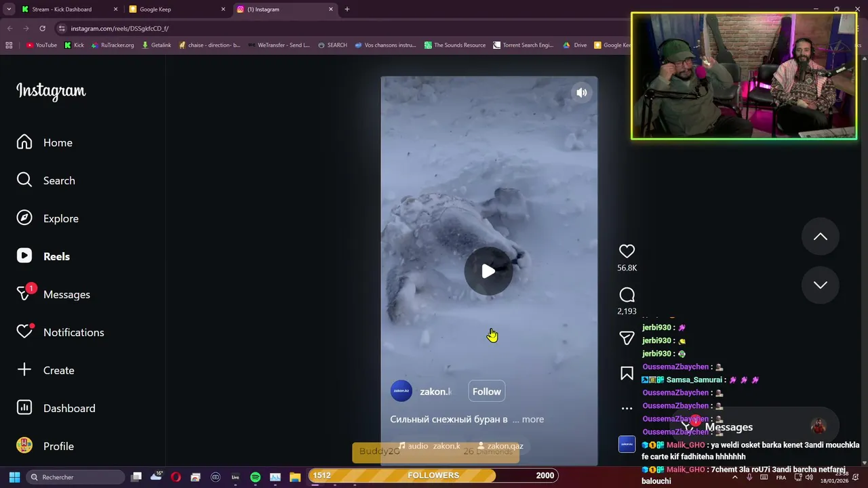Image resolution: width=868 pixels, height=488 pixels.
Task: Open the Kick bookmark
Action: pos(75,45)
